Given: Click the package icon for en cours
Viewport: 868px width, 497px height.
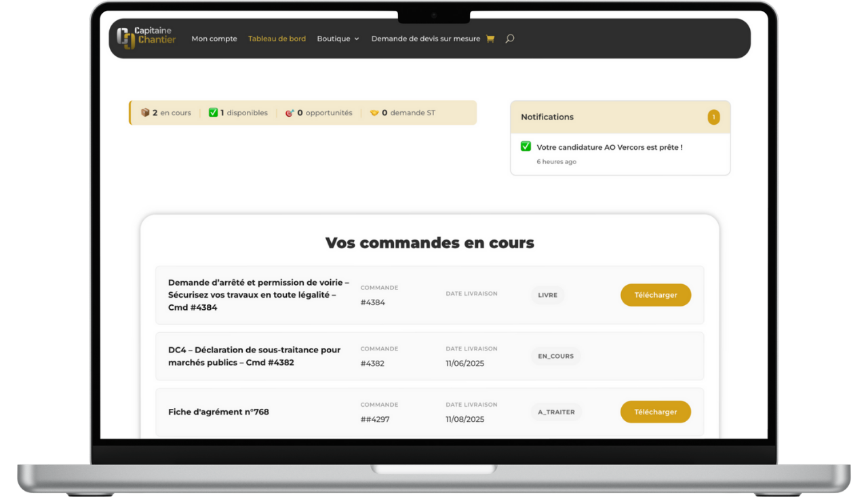Looking at the screenshot, I should (x=145, y=113).
